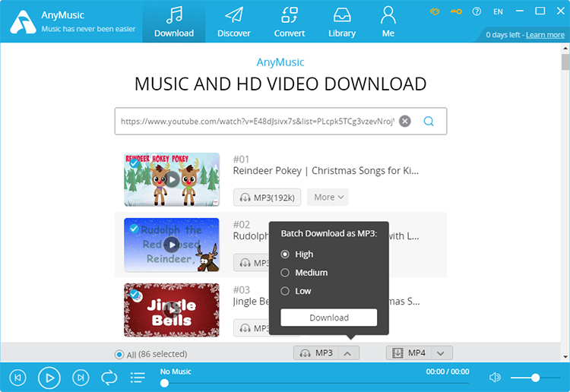The height and width of the screenshot is (392, 570).
Task: Click the AnyMusic logo icon
Action: click(23, 22)
